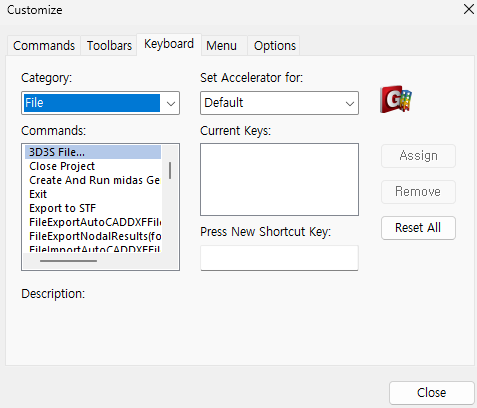
Task: Click the commands list vertical scrollbar
Action: 170,171
